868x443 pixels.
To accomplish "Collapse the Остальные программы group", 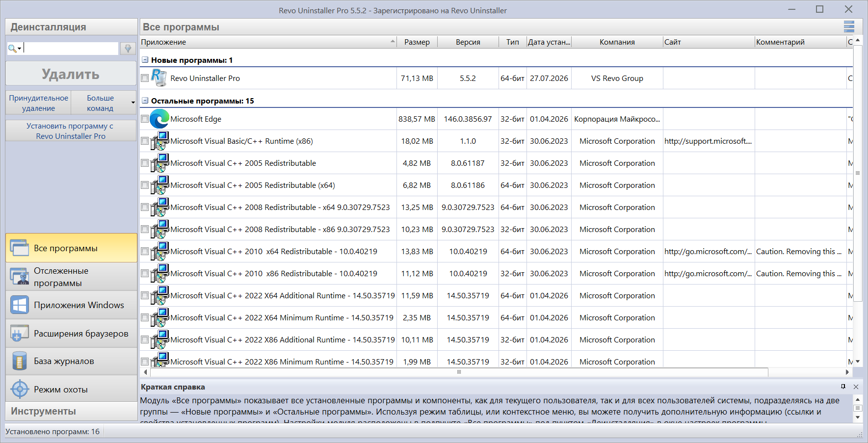I will click(145, 101).
